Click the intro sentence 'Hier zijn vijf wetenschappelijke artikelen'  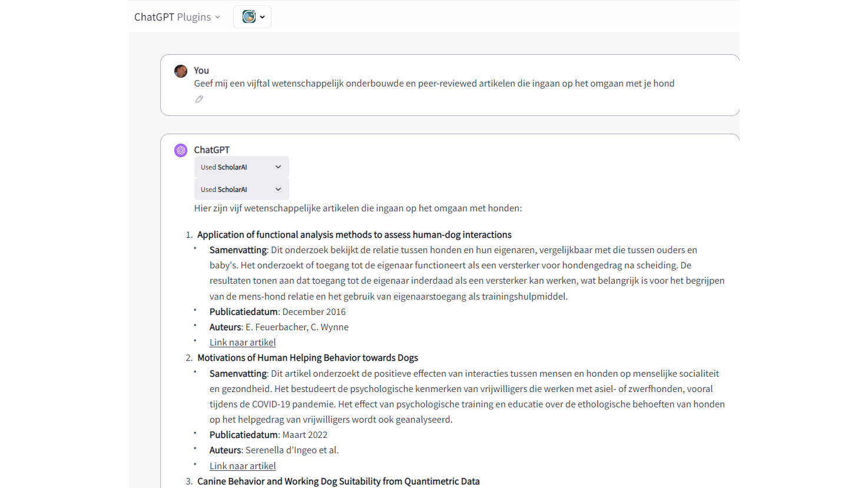pos(357,208)
